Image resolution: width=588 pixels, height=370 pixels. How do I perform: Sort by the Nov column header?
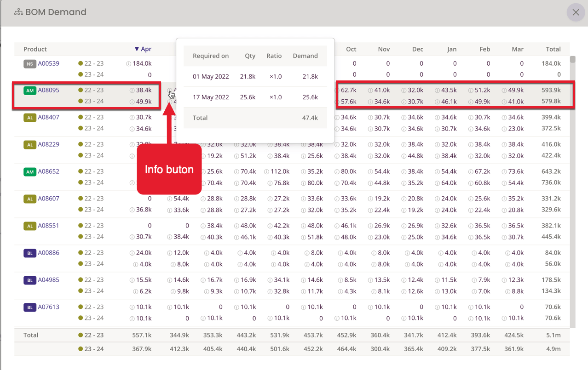[x=384, y=49]
